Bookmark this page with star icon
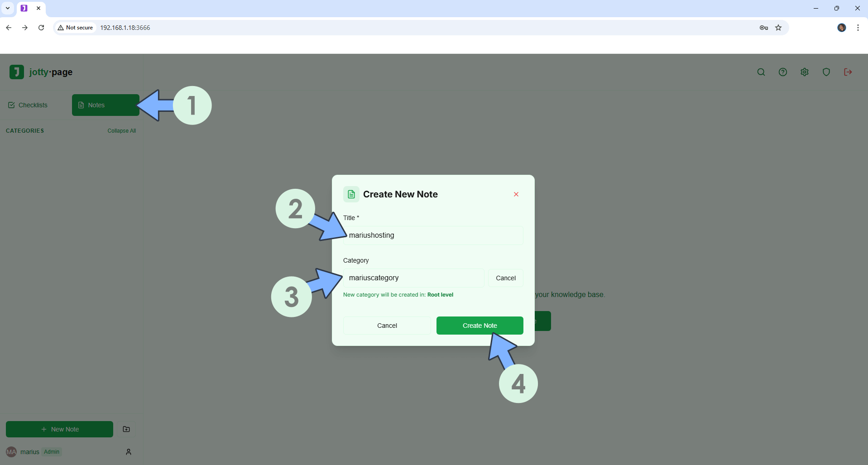868x465 pixels. point(778,28)
